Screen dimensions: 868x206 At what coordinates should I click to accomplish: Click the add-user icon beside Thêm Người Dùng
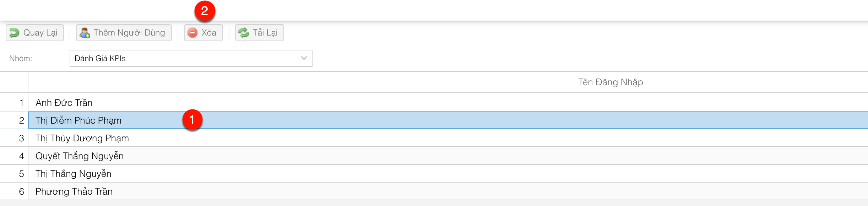tap(85, 33)
